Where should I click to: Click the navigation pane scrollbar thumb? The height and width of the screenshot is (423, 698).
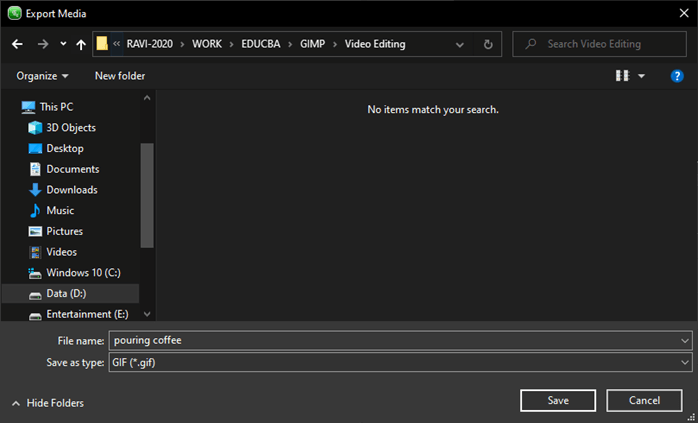(147, 195)
